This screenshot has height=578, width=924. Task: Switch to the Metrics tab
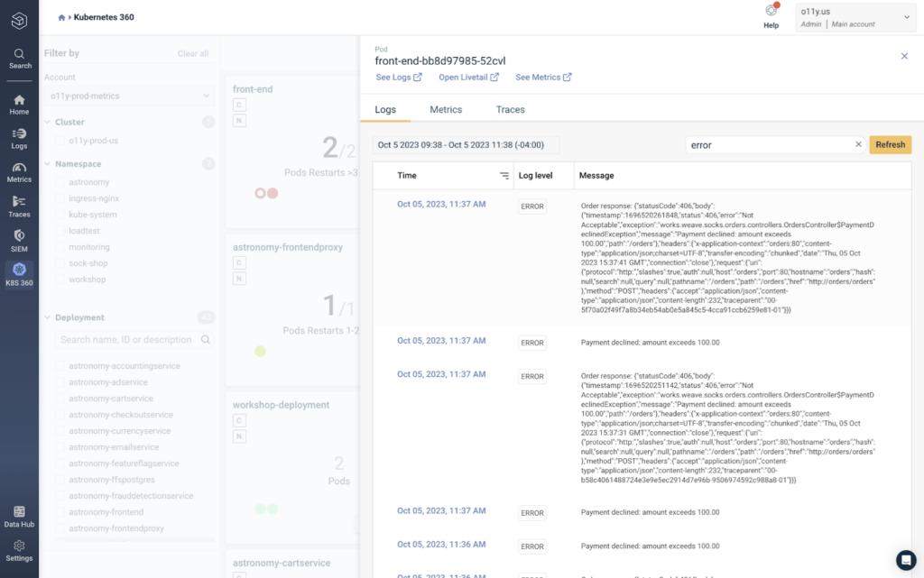click(446, 109)
